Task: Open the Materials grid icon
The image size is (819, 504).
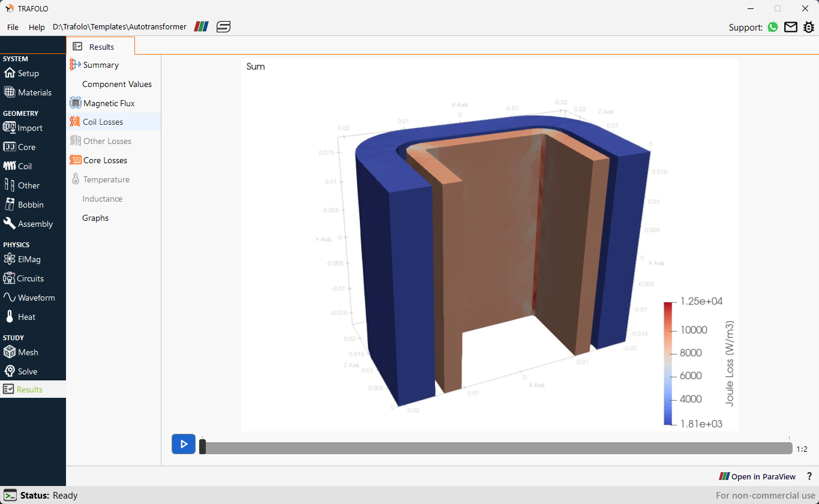Action: pyautogui.click(x=9, y=92)
